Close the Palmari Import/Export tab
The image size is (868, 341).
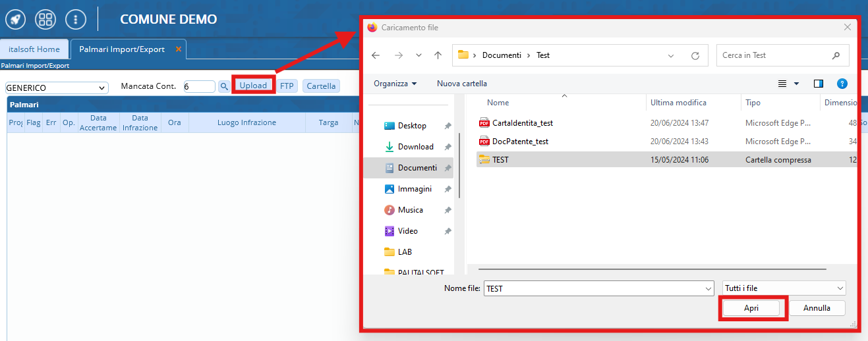point(178,49)
